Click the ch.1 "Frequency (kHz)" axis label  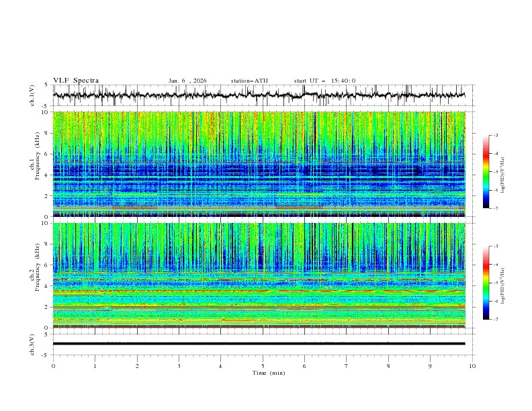point(38,156)
